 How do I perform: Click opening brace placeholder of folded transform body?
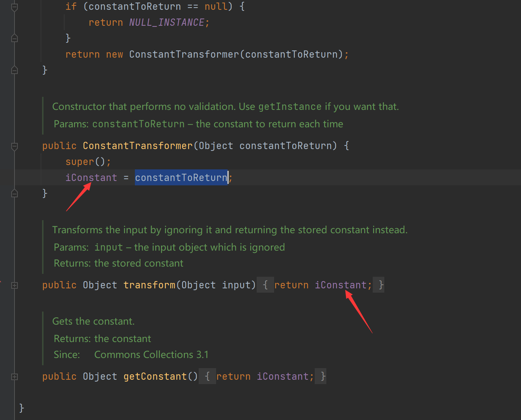click(265, 285)
